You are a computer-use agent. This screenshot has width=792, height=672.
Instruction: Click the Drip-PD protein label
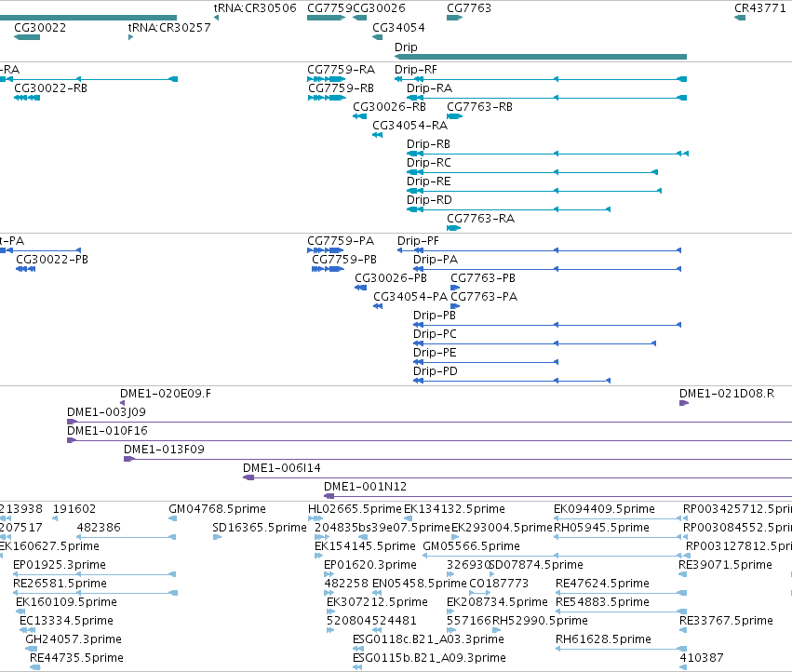click(436, 371)
